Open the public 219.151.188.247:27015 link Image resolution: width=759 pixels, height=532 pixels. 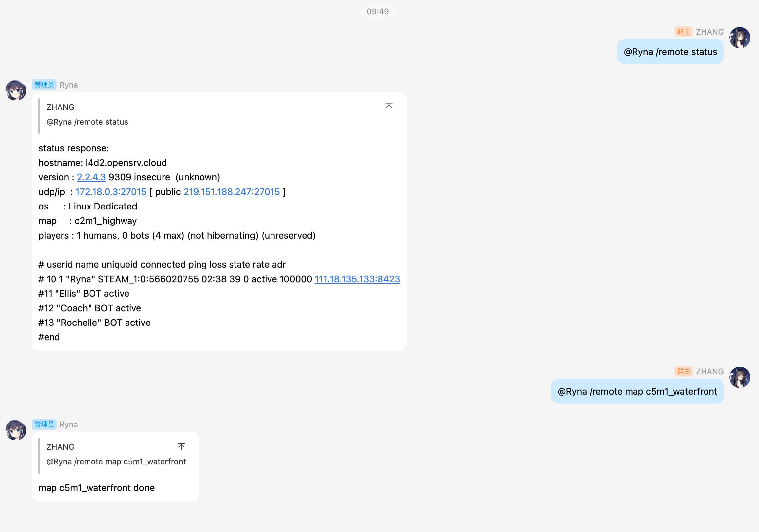point(232,192)
